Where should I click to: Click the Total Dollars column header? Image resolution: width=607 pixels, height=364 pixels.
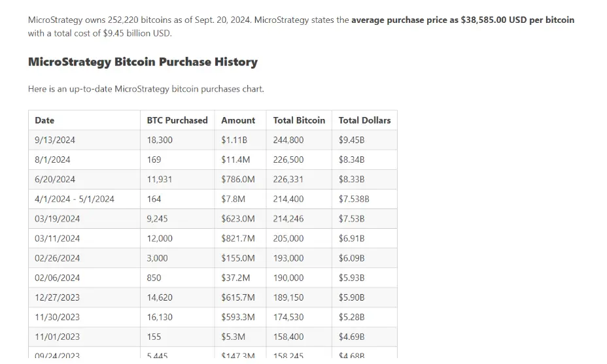364,120
